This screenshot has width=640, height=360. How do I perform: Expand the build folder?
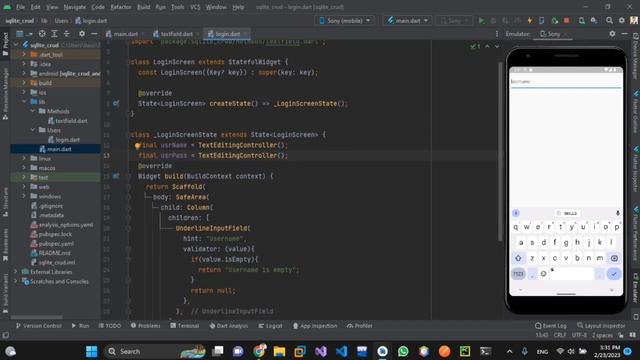tap(24, 83)
